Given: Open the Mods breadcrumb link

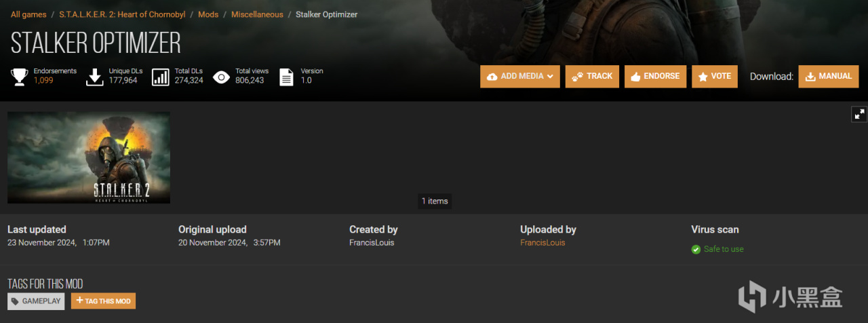Looking at the screenshot, I should pyautogui.click(x=208, y=14).
